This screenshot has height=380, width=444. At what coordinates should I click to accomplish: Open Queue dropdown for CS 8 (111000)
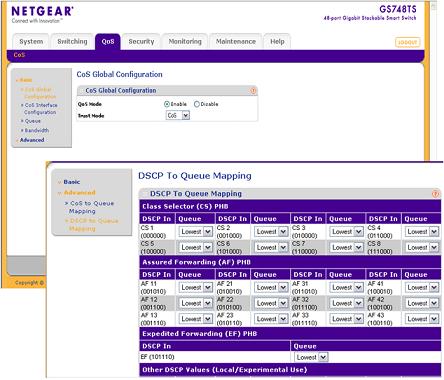[422, 247]
